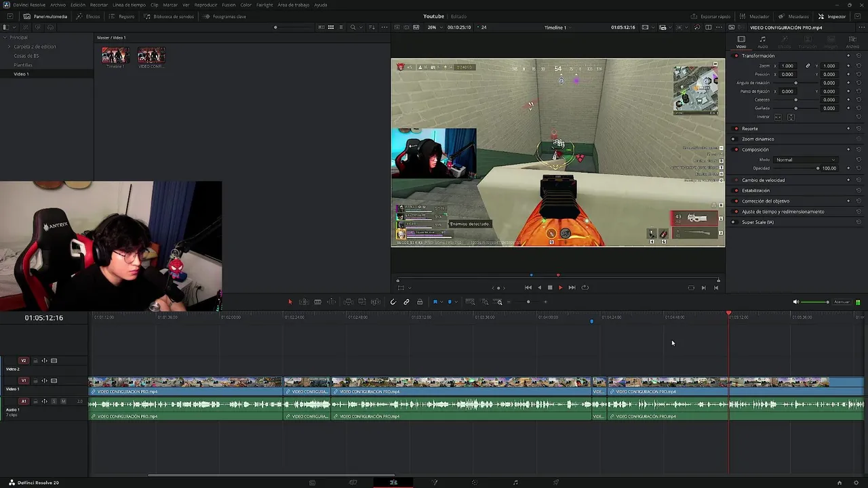Expand Corrección del objetivo section
The width and height of the screenshot is (868, 488).
click(x=766, y=201)
